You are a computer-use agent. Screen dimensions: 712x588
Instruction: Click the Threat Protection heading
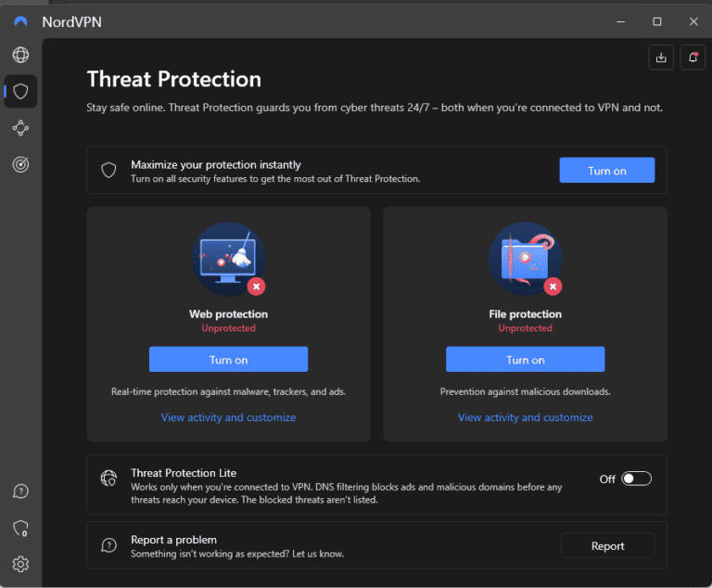pyautogui.click(x=174, y=79)
